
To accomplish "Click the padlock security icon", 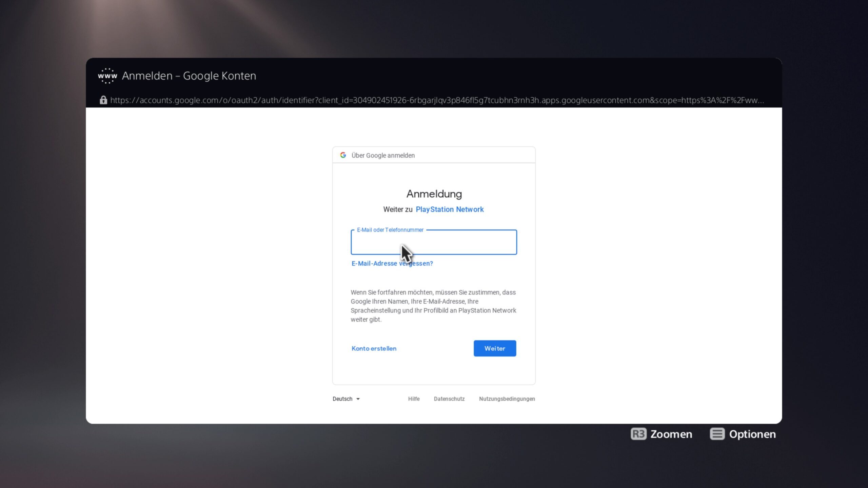I will [103, 100].
